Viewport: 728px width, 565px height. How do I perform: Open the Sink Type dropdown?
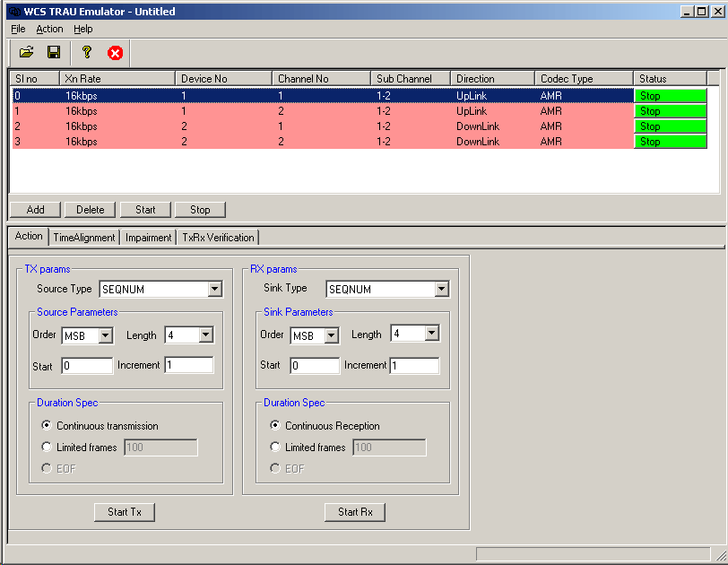click(441, 290)
